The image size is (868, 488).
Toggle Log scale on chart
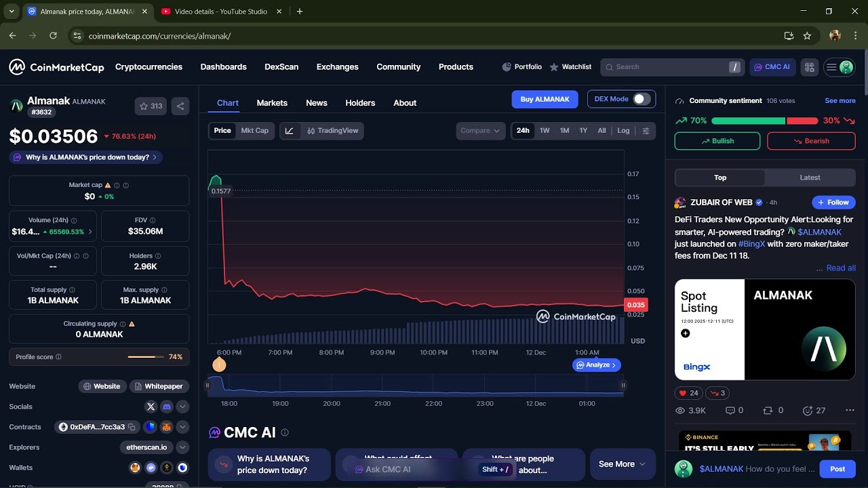pyautogui.click(x=623, y=131)
